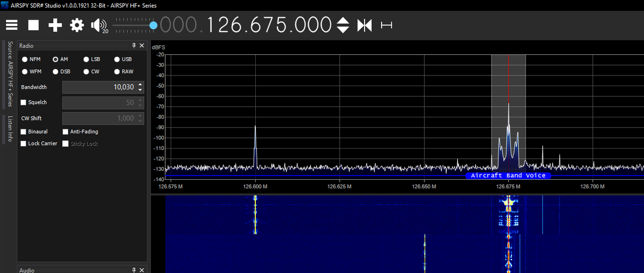Viewport: 644px width, 273px height.
Task: Click the 126.575 M axis label
Action: coord(171,186)
